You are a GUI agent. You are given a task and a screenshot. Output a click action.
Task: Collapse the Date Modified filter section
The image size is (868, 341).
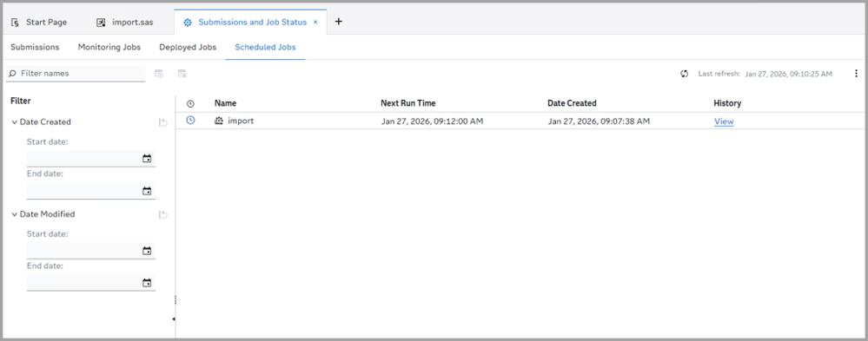pyautogui.click(x=15, y=214)
